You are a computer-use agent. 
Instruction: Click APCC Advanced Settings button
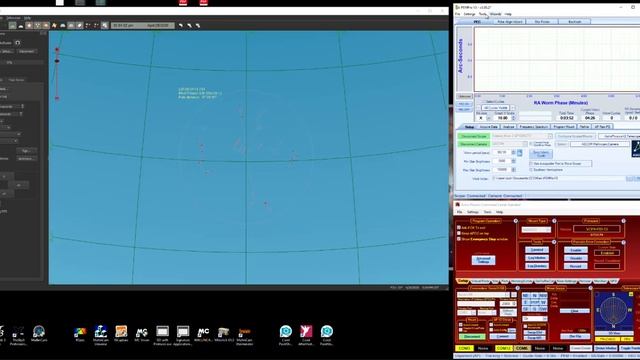point(484,260)
